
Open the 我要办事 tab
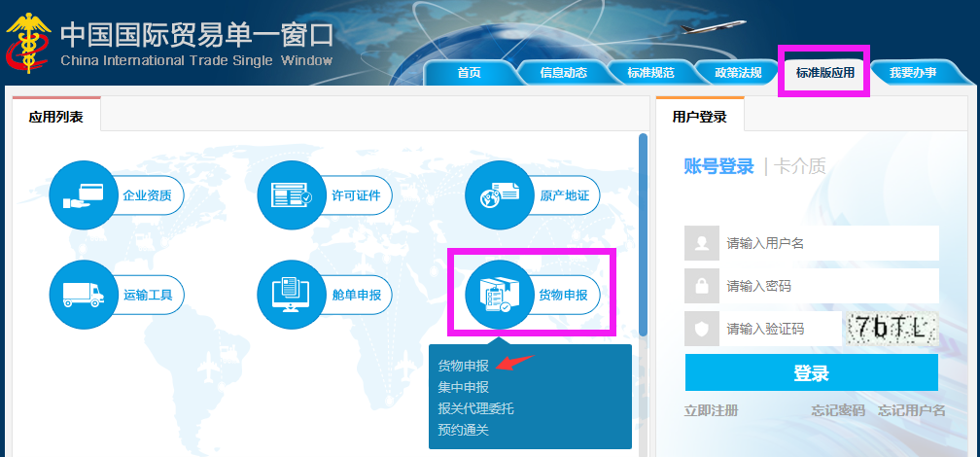[x=913, y=73]
